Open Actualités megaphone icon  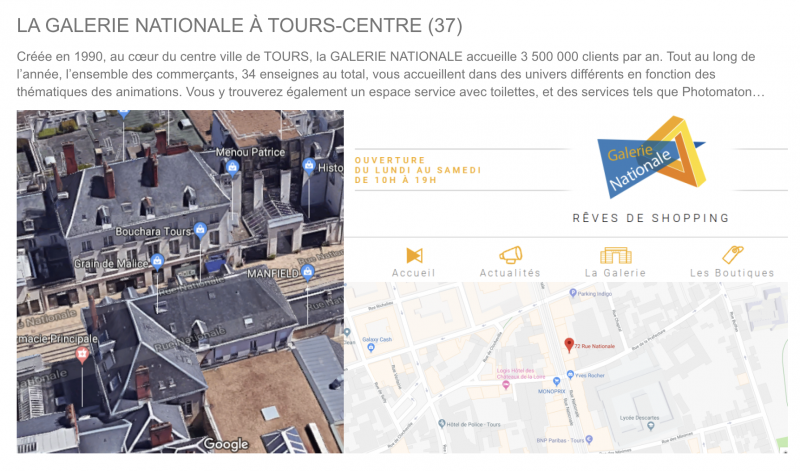[x=510, y=255]
